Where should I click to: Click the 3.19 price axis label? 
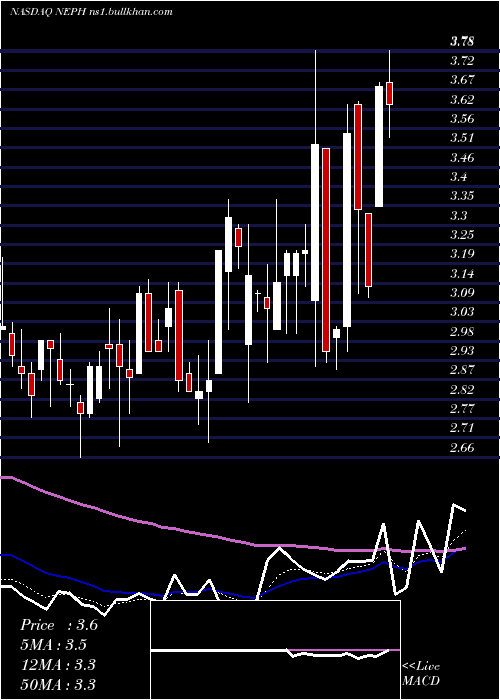pyautogui.click(x=462, y=254)
